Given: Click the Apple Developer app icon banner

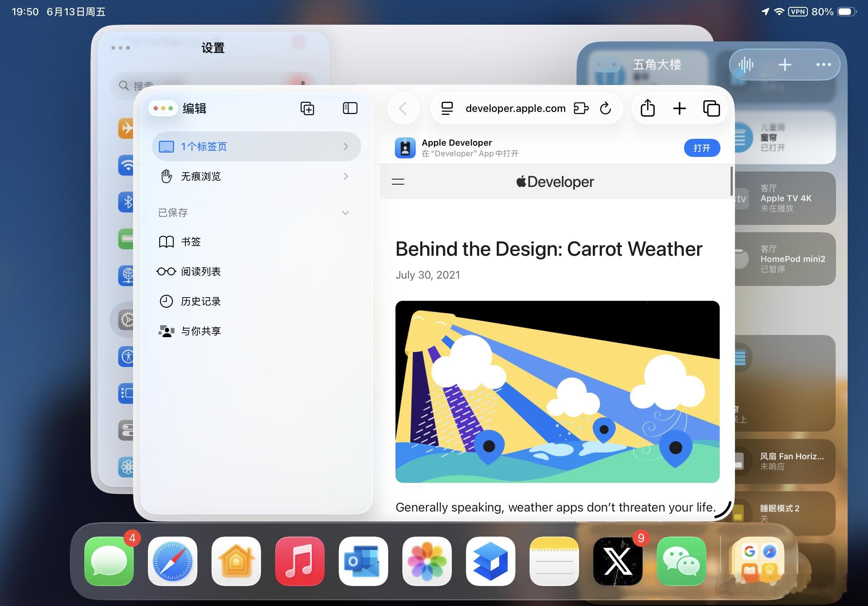Looking at the screenshot, I should pyautogui.click(x=405, y=148).
